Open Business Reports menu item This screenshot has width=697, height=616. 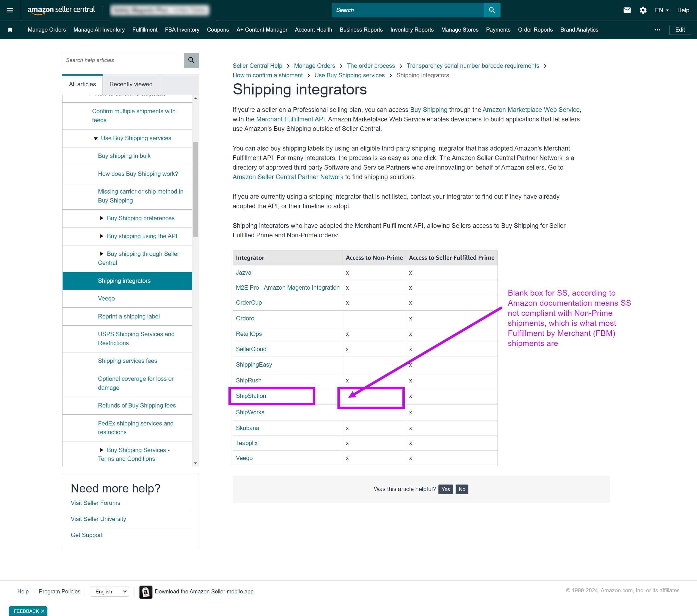pyautogui.click(x=361, y=30)
